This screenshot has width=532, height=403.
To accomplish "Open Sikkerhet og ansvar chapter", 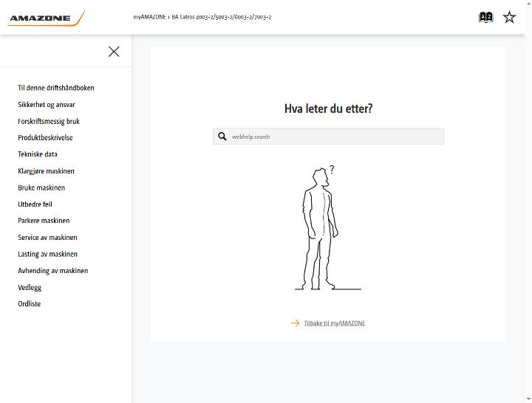I will 47,104.
